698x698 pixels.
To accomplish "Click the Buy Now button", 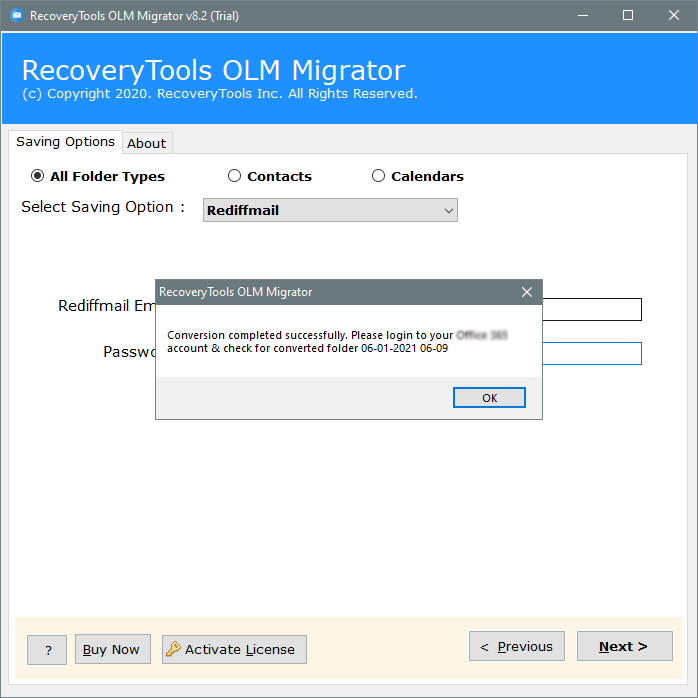I will click(113, 649).
